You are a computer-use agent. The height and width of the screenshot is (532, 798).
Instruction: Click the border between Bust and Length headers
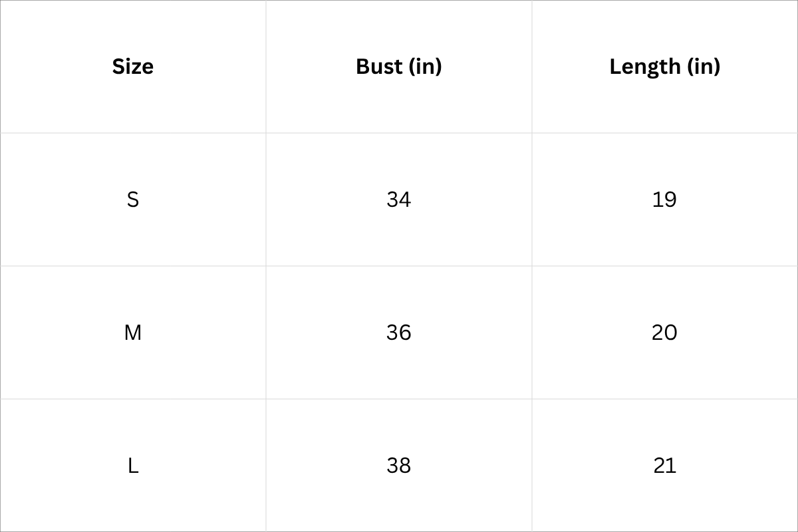(532, 66)
